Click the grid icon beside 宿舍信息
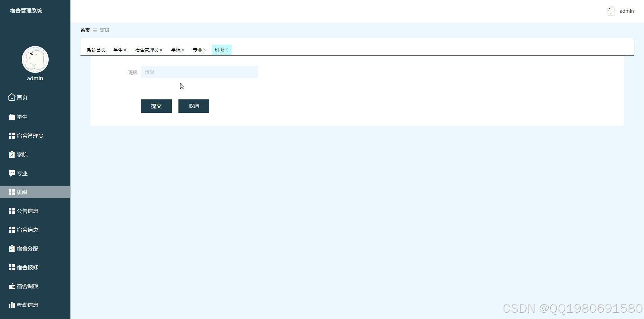 [12, 230]
